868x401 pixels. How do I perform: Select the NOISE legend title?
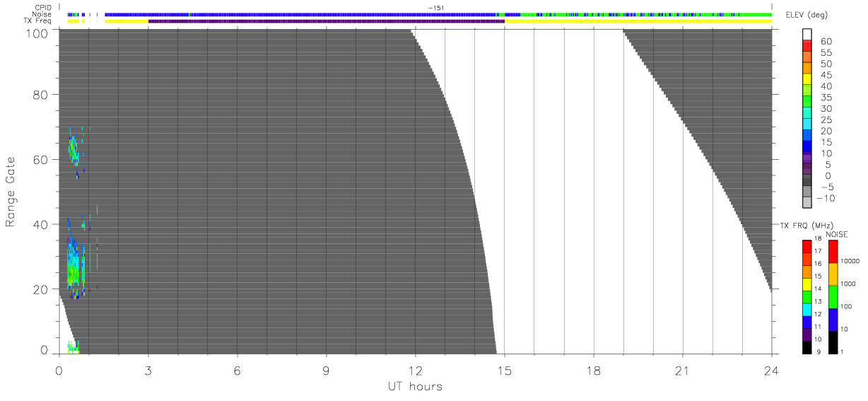[838, 233]
